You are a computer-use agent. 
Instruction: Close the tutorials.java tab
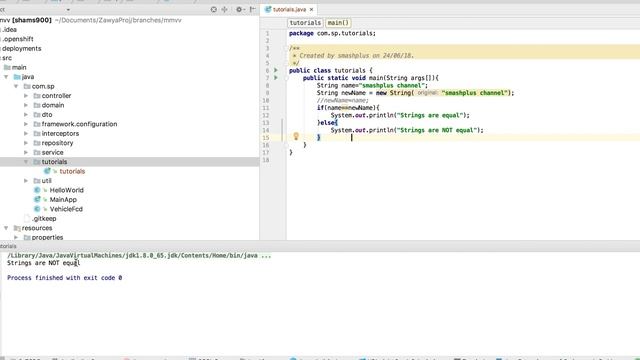(311, 9)
